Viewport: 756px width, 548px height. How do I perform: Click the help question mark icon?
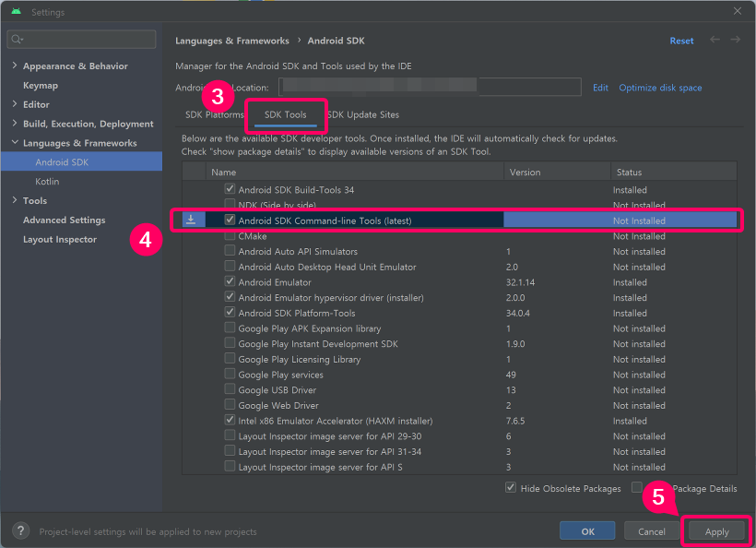20,531
